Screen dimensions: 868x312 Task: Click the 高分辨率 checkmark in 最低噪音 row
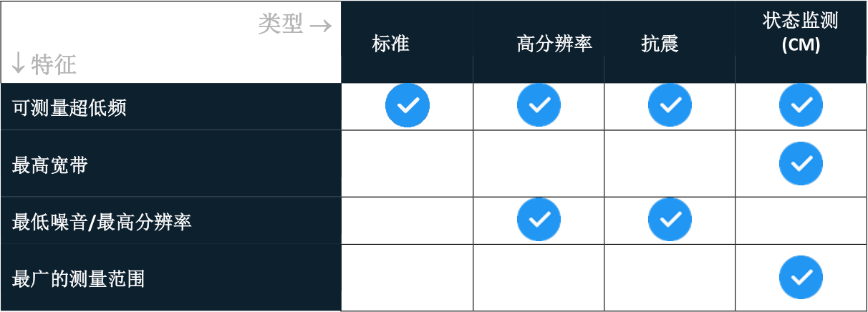click(x=539, y=220)
